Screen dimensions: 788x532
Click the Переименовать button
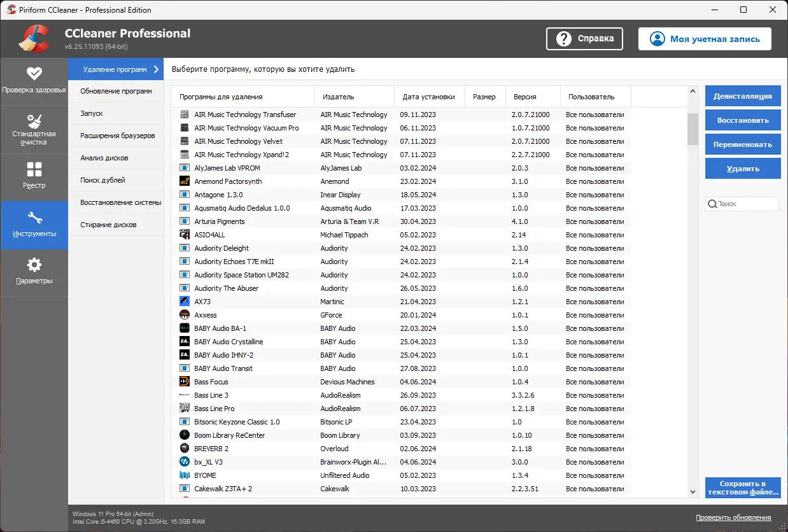coord(742,144)
